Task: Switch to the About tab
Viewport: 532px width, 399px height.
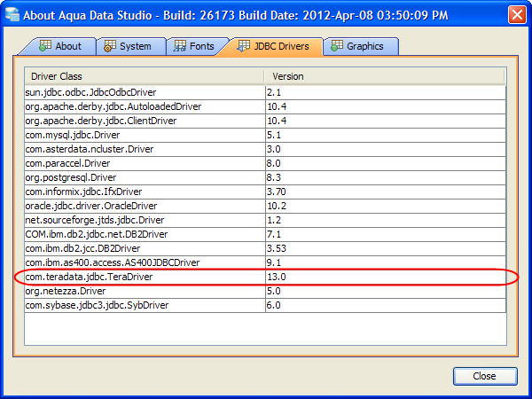Action: [59, 46]
